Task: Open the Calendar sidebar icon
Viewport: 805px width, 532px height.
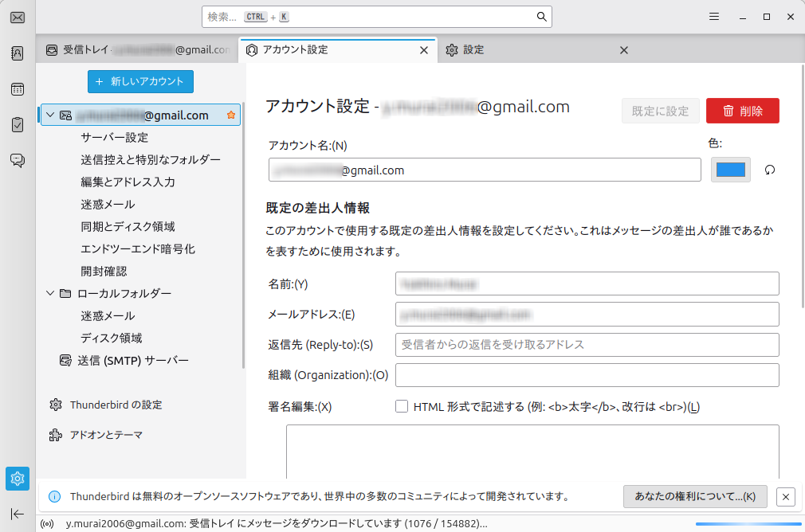Action: click(x=17, y=89)
